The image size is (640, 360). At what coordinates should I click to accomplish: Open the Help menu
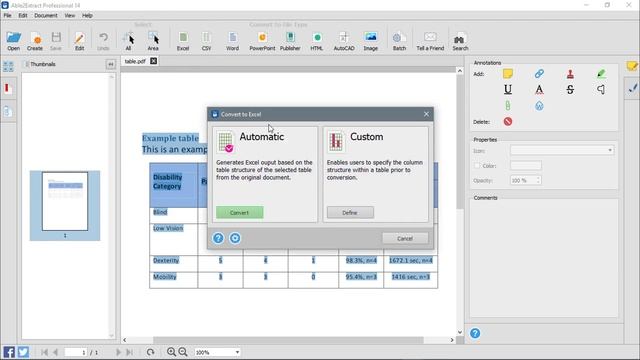87,16
